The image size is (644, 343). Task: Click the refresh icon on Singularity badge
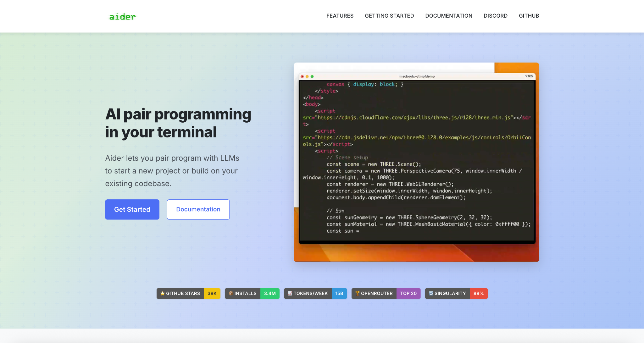tap(431, 293)
